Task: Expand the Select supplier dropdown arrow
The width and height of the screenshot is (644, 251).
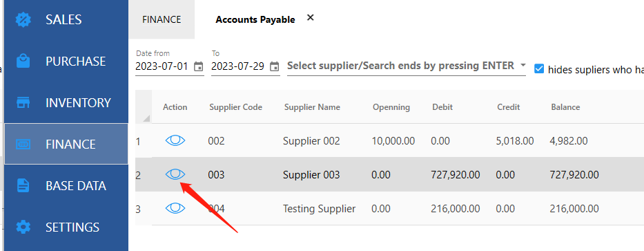Action: (523, 65)
